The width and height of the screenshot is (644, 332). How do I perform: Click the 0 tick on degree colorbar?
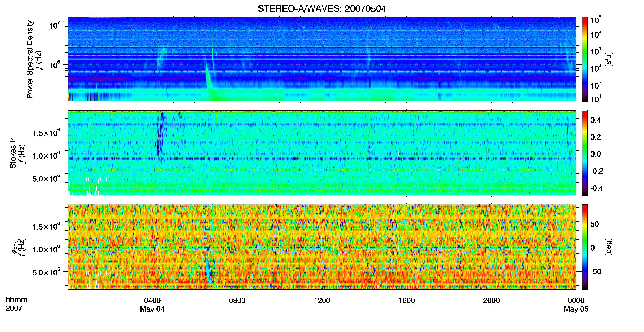point(593,248)
